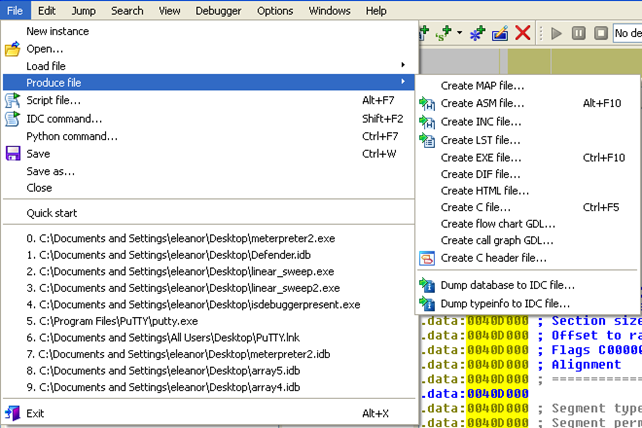Expand the Produce file submenu arrow
This screenshot has height=428, width=642.
click(x=403, y=82)
